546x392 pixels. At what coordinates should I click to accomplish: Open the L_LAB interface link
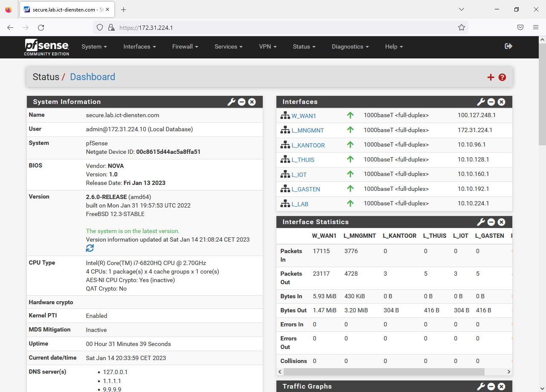tap(300, 204)
